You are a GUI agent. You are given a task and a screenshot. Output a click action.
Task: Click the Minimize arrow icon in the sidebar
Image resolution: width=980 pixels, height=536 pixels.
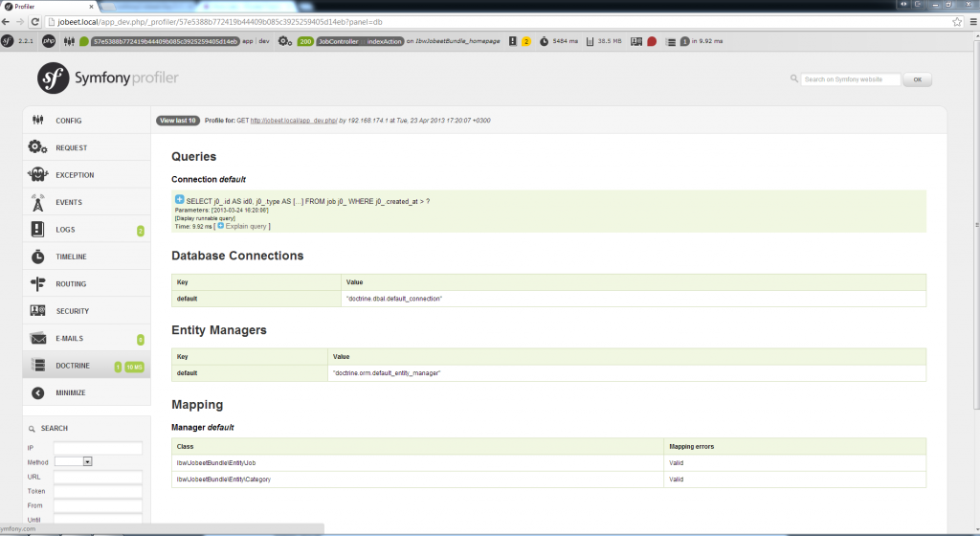pyautogui.click(x=38, y=392)
